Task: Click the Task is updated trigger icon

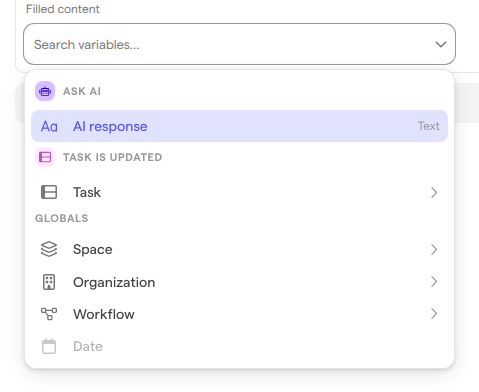Action: pos(45,157)
